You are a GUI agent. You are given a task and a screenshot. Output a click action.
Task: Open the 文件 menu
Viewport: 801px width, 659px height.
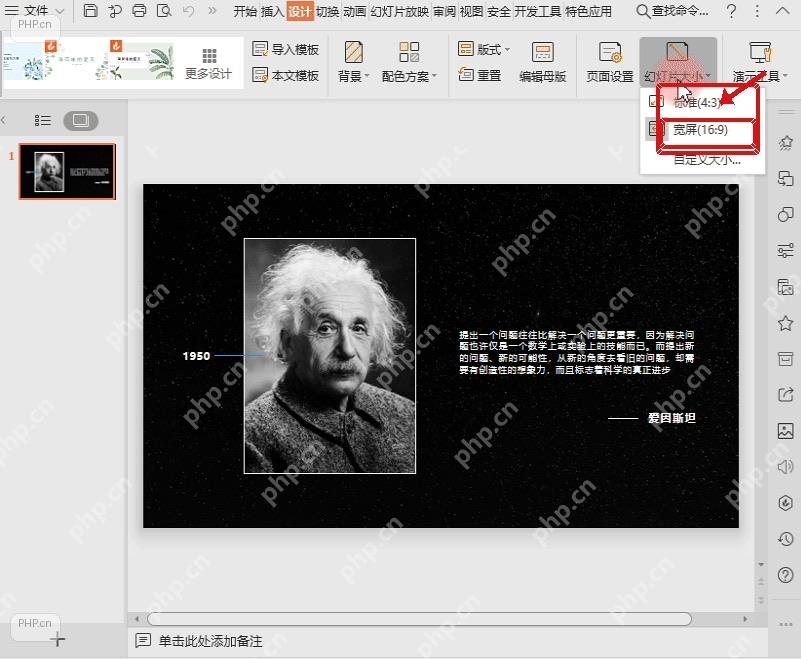pos(36,11)
